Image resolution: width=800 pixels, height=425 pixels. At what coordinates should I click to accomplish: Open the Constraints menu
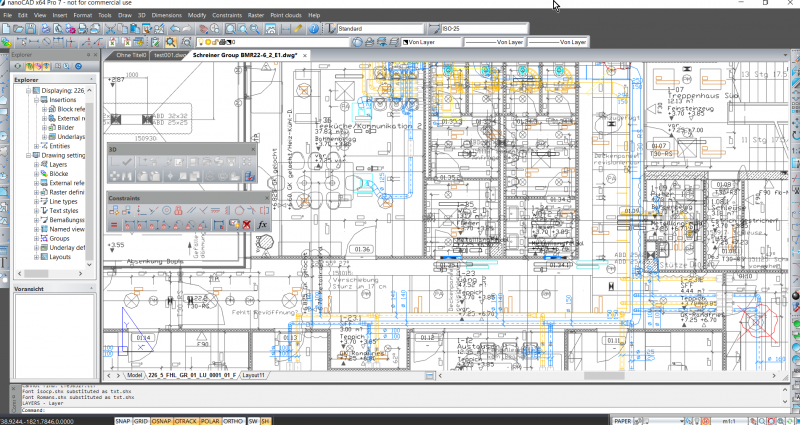(x=227, y=16)
